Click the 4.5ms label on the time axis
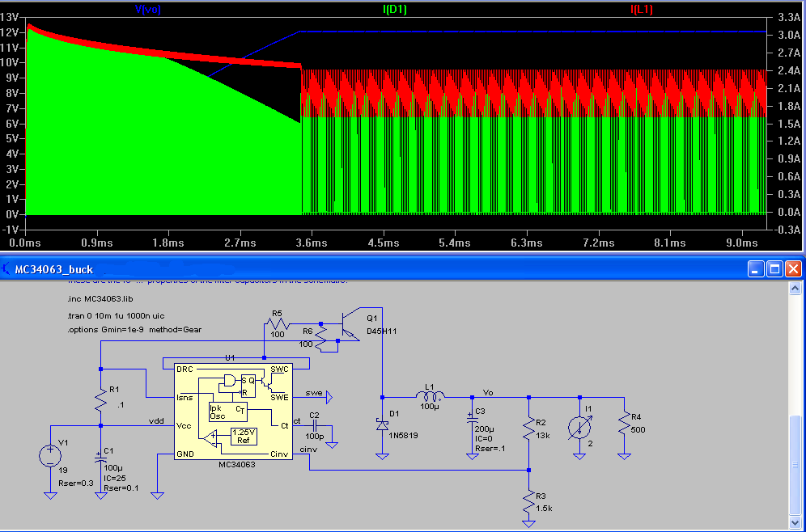This screenshot has height=532, width=806. [x=384, y=243]
